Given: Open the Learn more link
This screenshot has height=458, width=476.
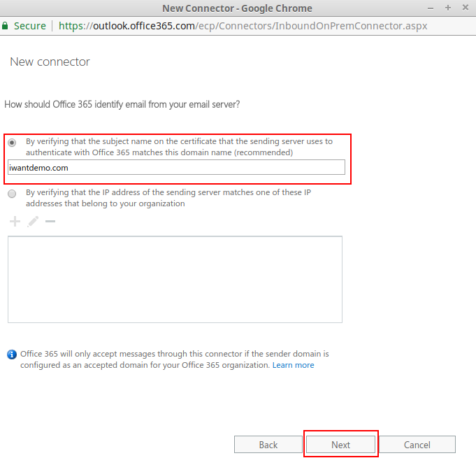Looking at the screenshot, I should (x=293, y=365).
